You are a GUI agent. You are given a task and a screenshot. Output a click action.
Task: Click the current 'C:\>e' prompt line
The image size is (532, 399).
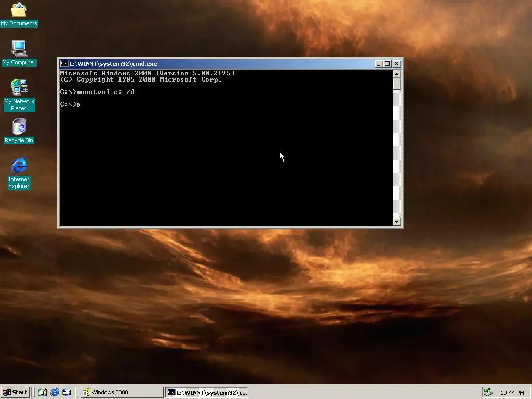[70, 104]
